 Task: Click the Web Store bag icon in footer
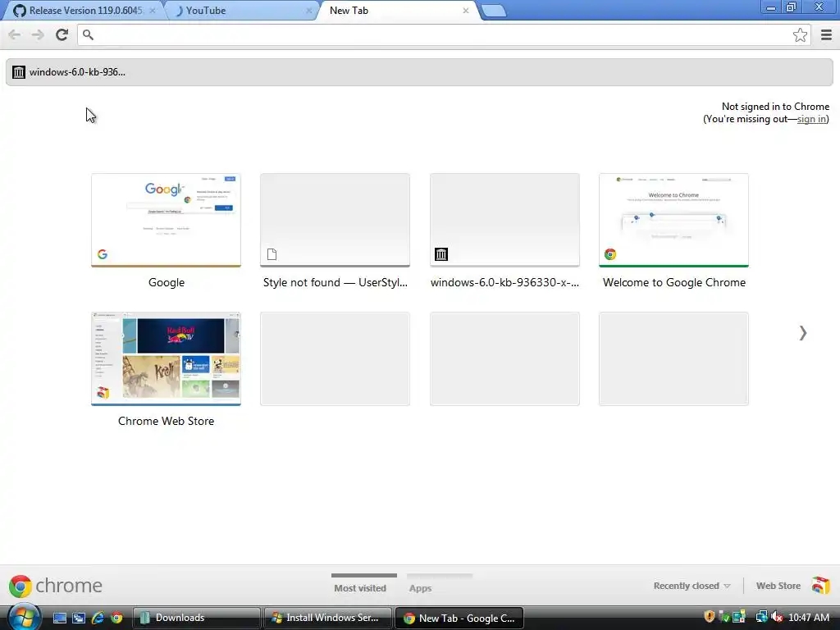coord(820,585)
